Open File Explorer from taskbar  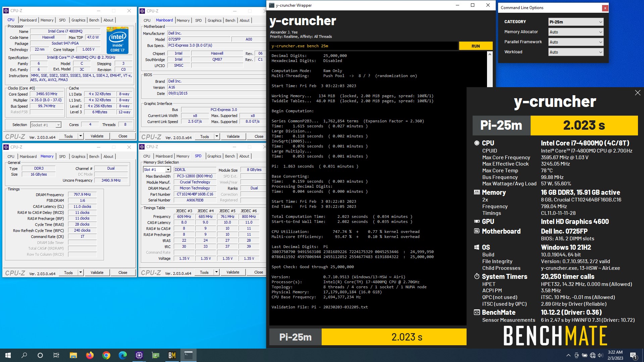pyautogui.click(x=73, y=355)
